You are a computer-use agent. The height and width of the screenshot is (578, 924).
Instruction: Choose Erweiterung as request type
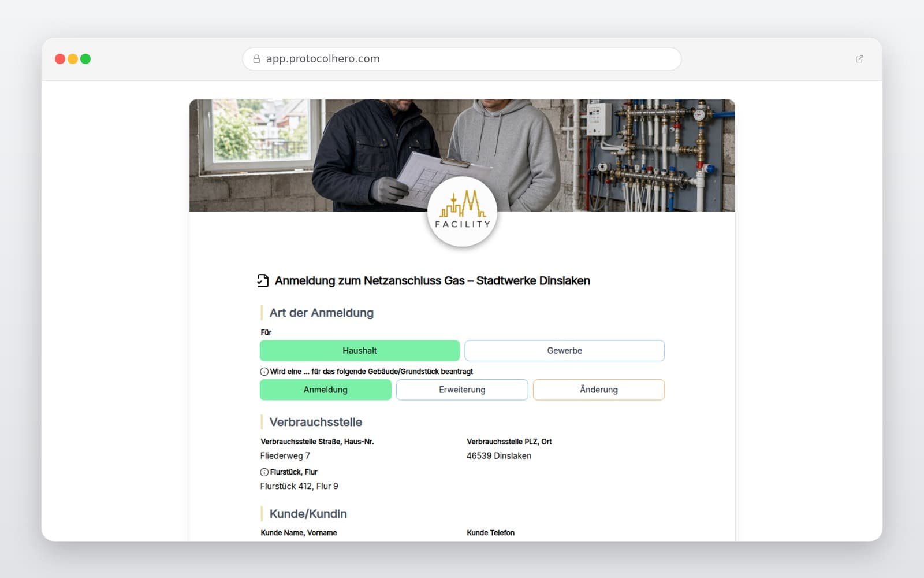tap(462, 390)
